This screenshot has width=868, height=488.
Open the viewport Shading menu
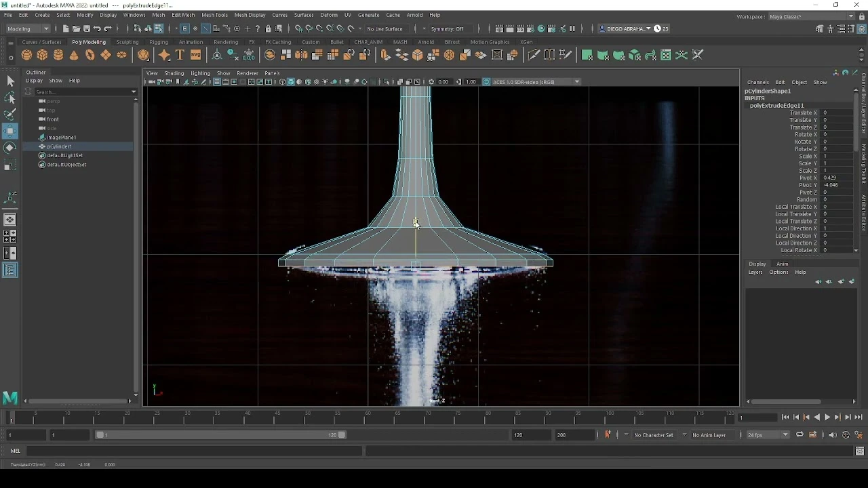click(174, 73)
